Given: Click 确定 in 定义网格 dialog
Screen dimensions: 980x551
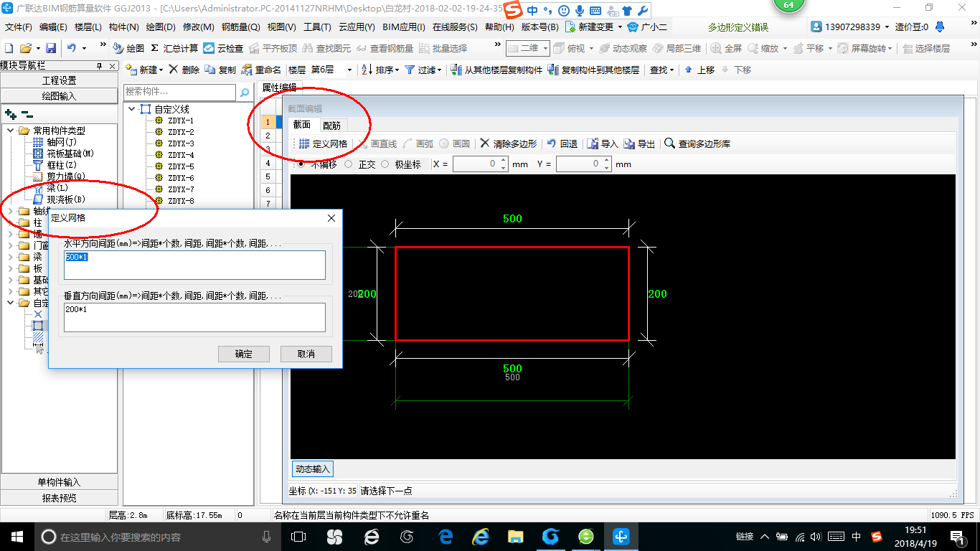Looking at the screenshot, I should pos(244,354).
